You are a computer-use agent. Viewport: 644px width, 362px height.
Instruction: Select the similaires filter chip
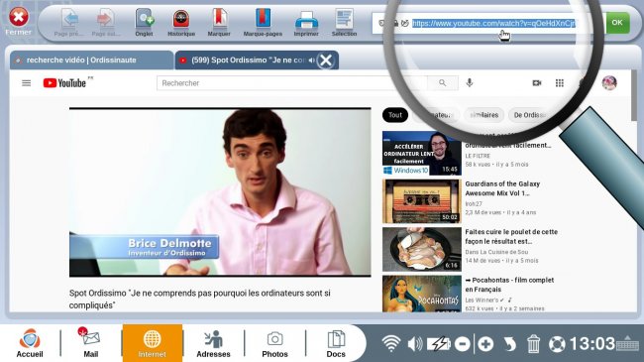[x=483, y=115]
